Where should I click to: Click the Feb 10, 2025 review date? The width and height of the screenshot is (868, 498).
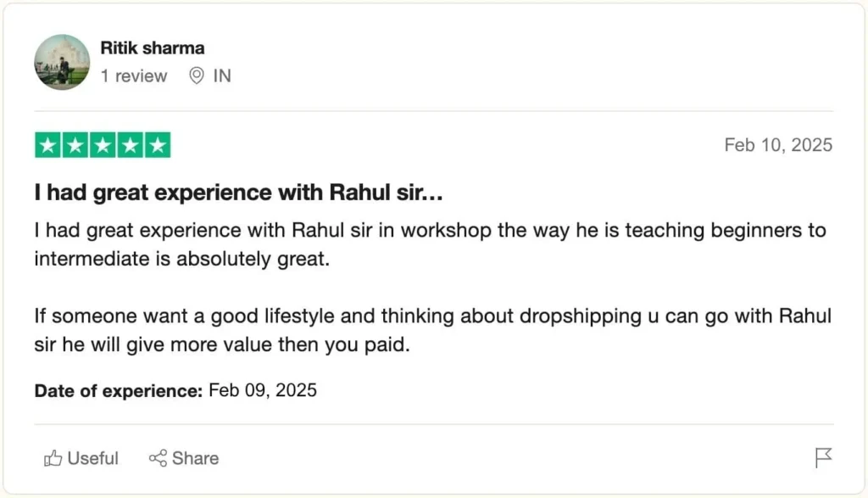point(778,145)
